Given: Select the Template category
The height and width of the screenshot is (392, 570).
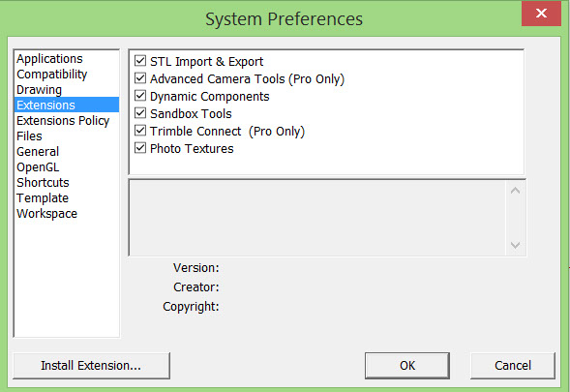Looking at the screenshot, I should (x=43, y=198).
